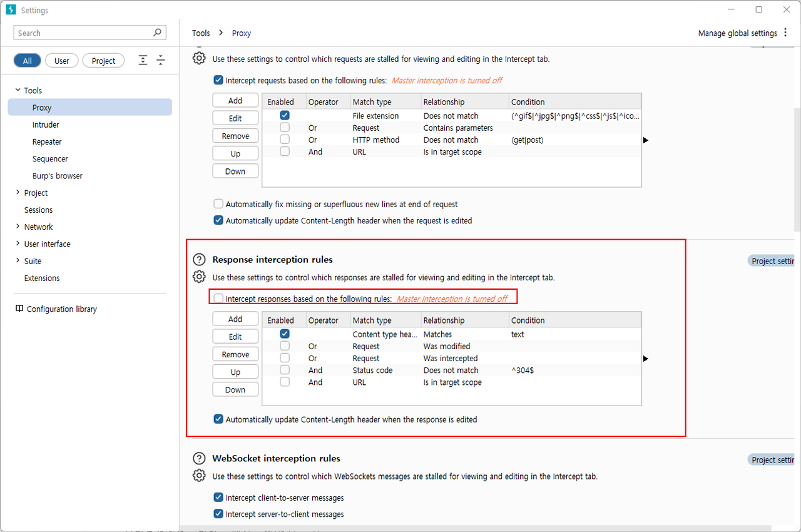
Task: Click the expand all sections icon
Action: click(x=143, y=60)
